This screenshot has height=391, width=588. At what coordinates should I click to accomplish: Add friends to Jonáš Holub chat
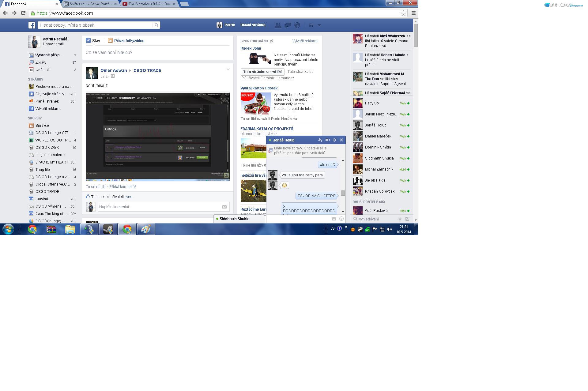pyautogui.click(x=320, y=140)
